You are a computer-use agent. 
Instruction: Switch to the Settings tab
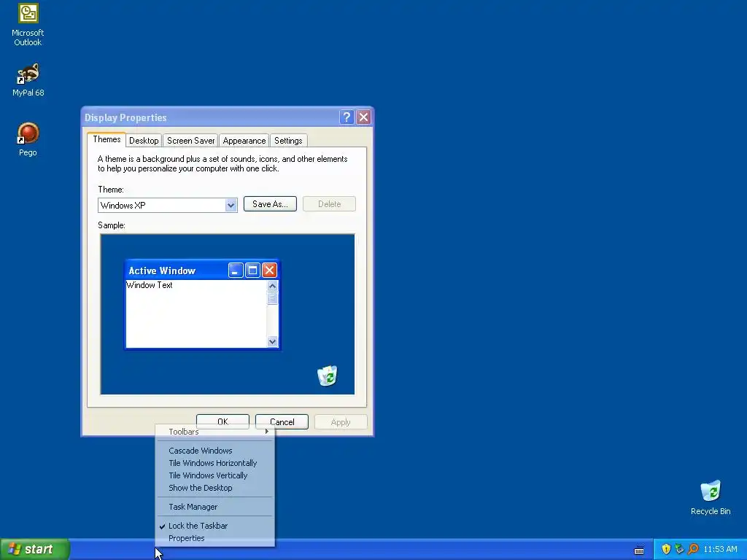[288, 141]
